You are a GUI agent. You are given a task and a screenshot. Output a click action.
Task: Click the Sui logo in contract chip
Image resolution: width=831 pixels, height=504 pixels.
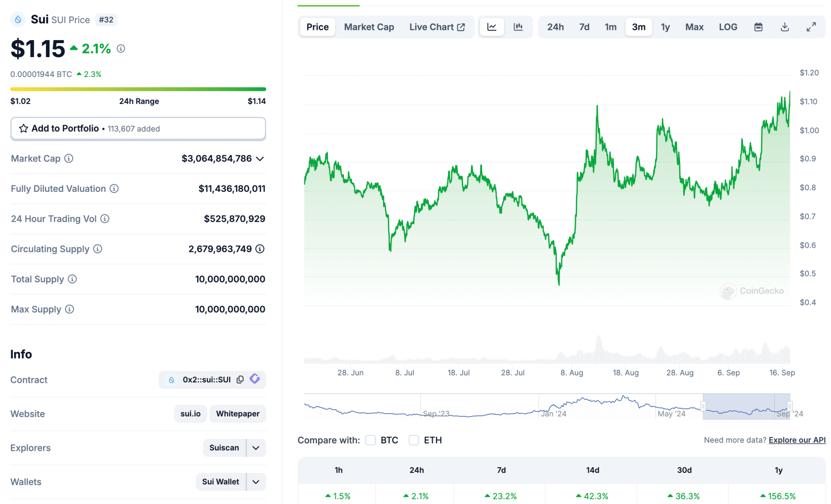click(x=172, y=380)
